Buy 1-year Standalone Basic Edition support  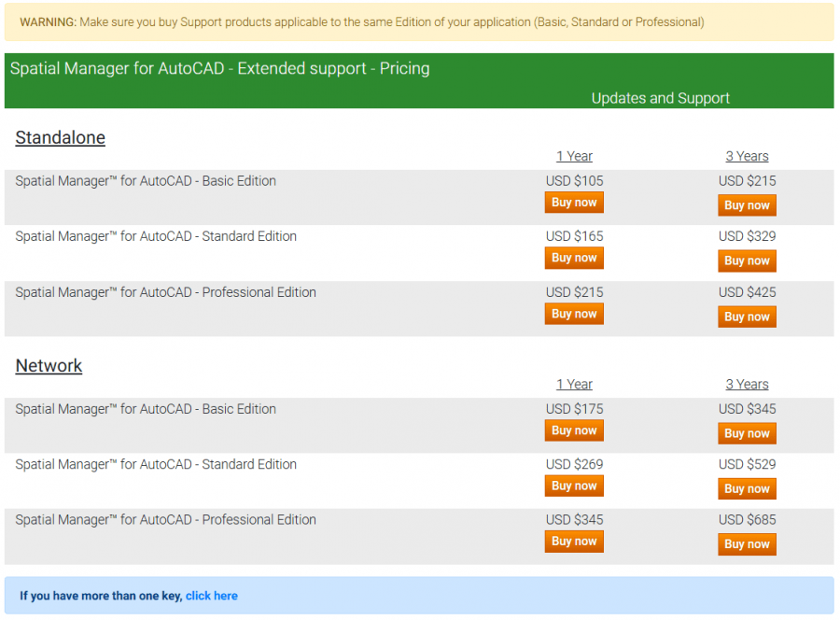573,202
